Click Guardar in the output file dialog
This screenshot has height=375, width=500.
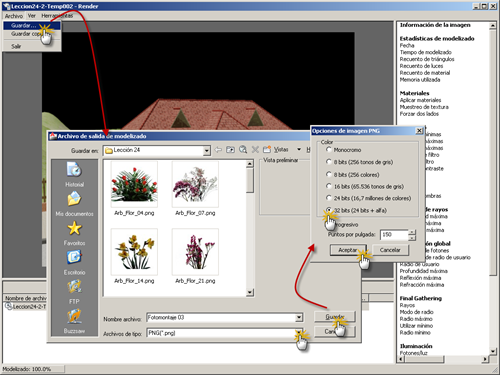[x=335, y=317]
